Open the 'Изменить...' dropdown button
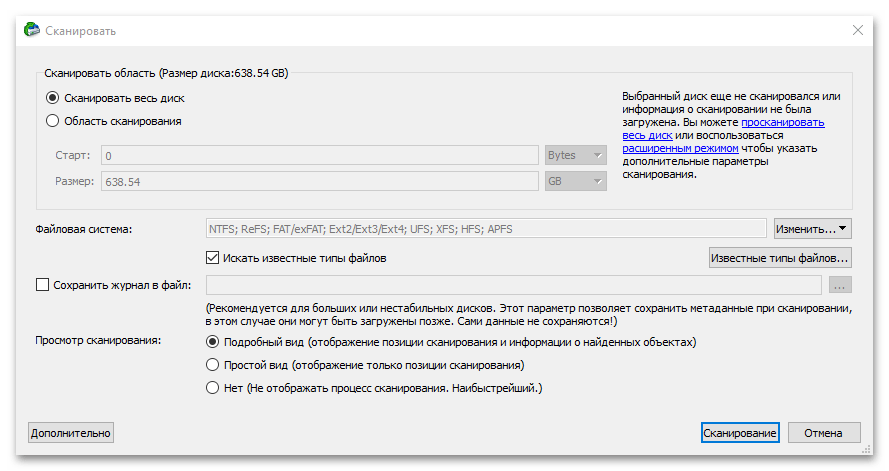889x471 pixels. (x=812, y=229)
